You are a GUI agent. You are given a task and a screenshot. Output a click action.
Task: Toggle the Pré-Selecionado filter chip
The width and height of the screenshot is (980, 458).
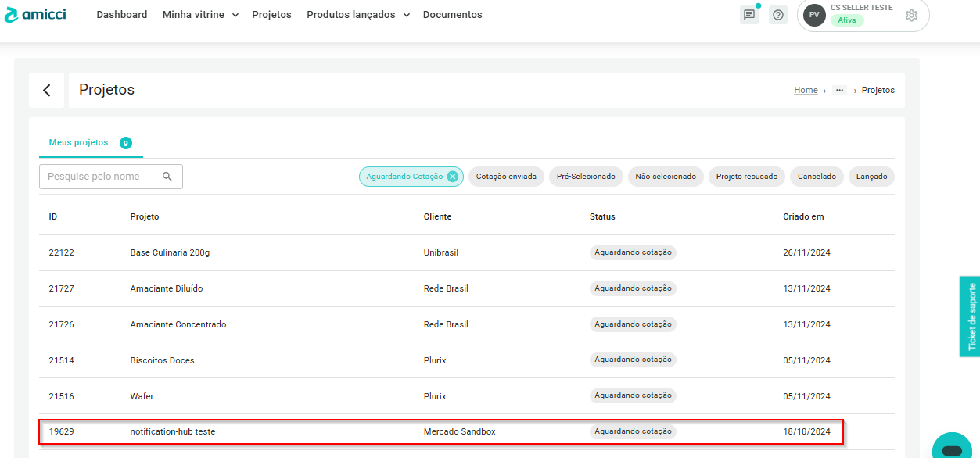[x=586, y=177]
